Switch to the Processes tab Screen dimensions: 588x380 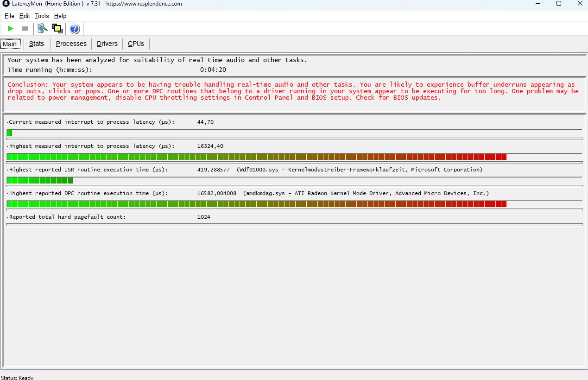(71, 44)
